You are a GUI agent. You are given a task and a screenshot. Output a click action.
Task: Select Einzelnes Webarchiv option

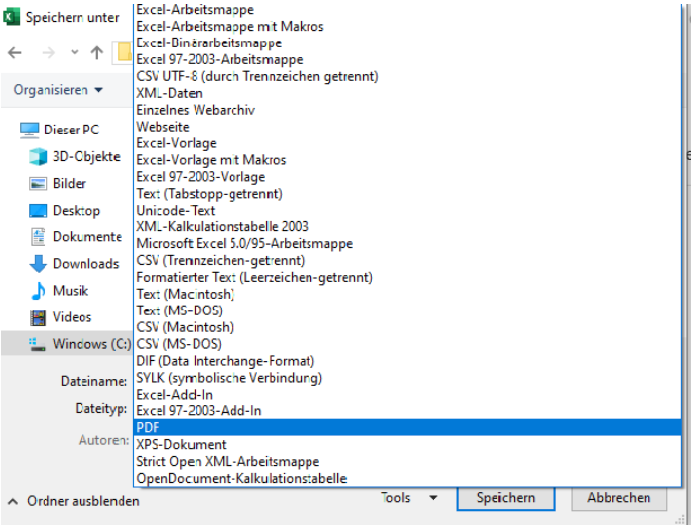[x=407, y=110]
